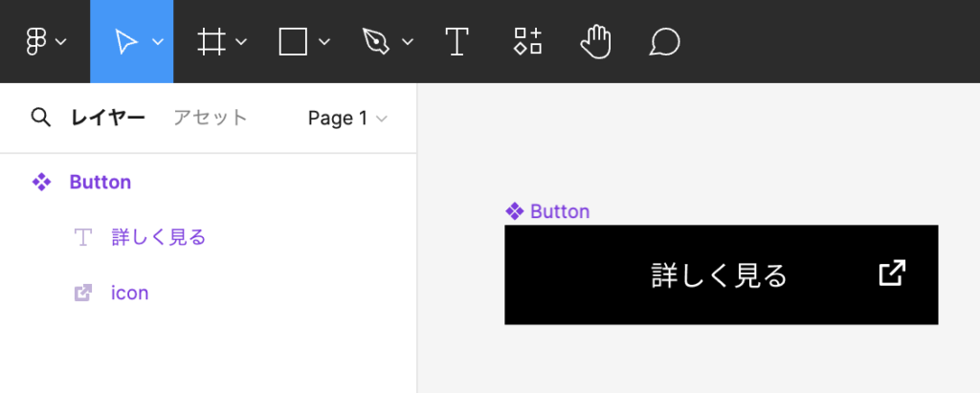Expand the Move tool dropdown arrow
The height and width of the screenshot is (393, 980).
coord(158,42)
